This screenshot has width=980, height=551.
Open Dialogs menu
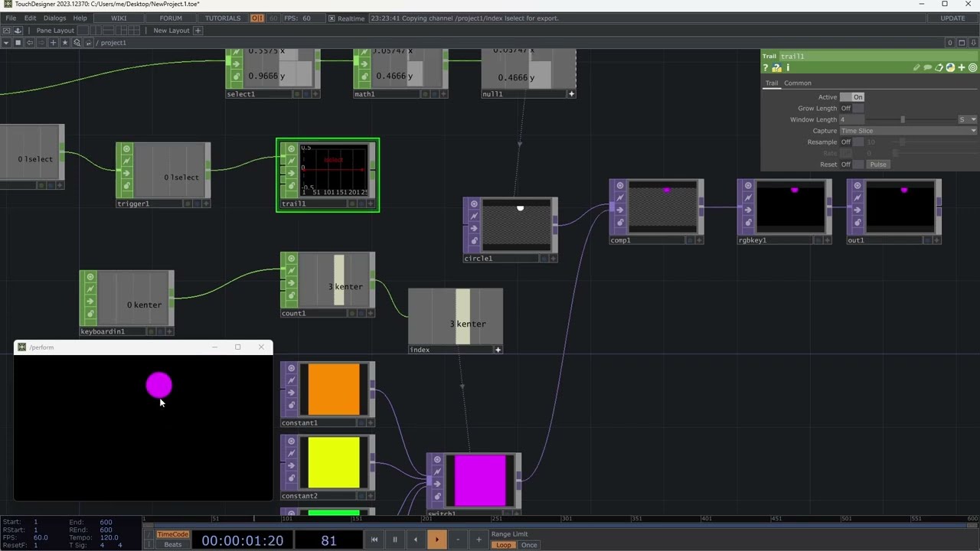pyautogui.click(x=54, y=18)
